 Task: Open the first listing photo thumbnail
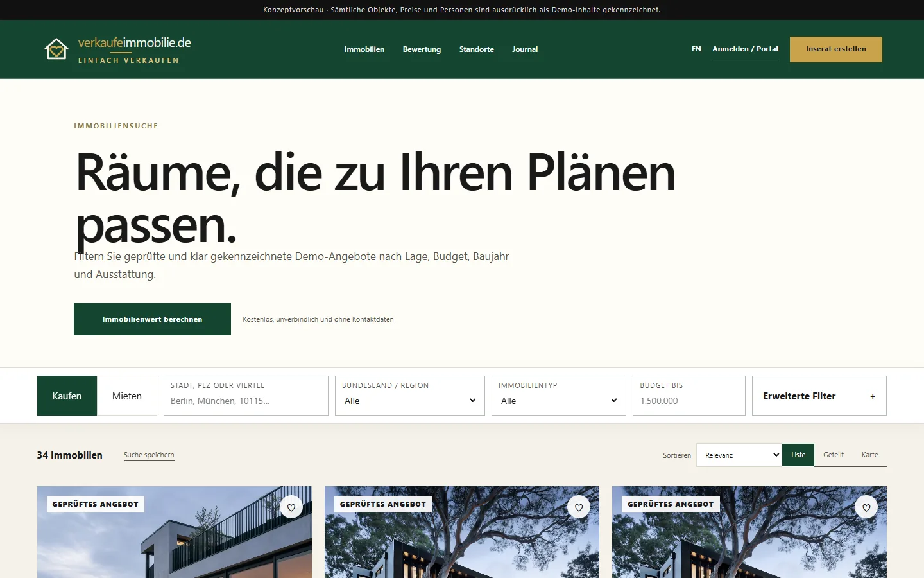pyautogui.click(x=175, y=532)
